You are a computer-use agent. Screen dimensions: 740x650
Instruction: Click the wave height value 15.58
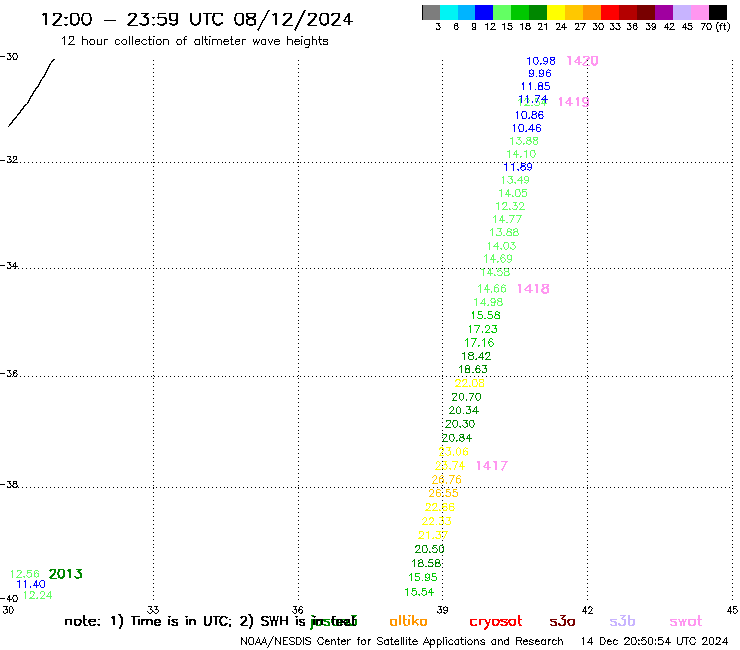pyautogui.click(x=486, y=315)
